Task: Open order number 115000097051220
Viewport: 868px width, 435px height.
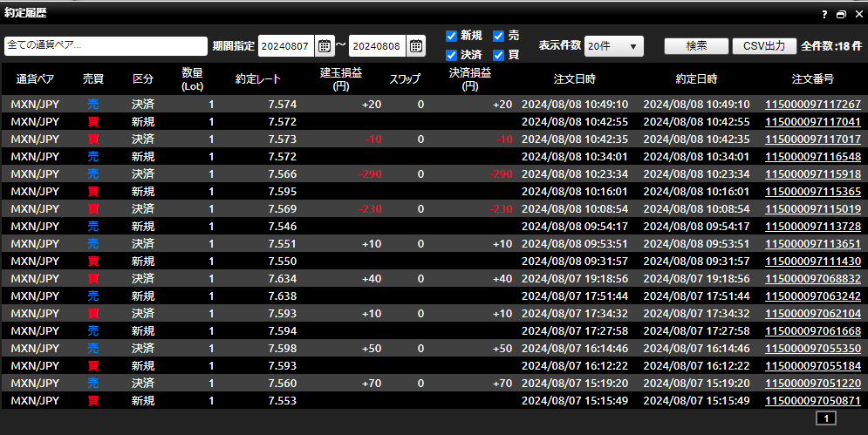Action: (813, 383)
